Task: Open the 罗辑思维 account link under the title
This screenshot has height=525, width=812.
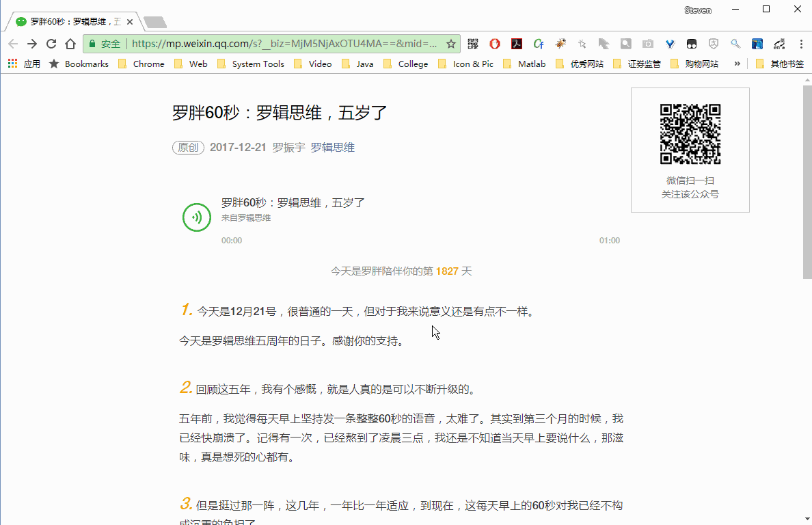Action: 332,148
